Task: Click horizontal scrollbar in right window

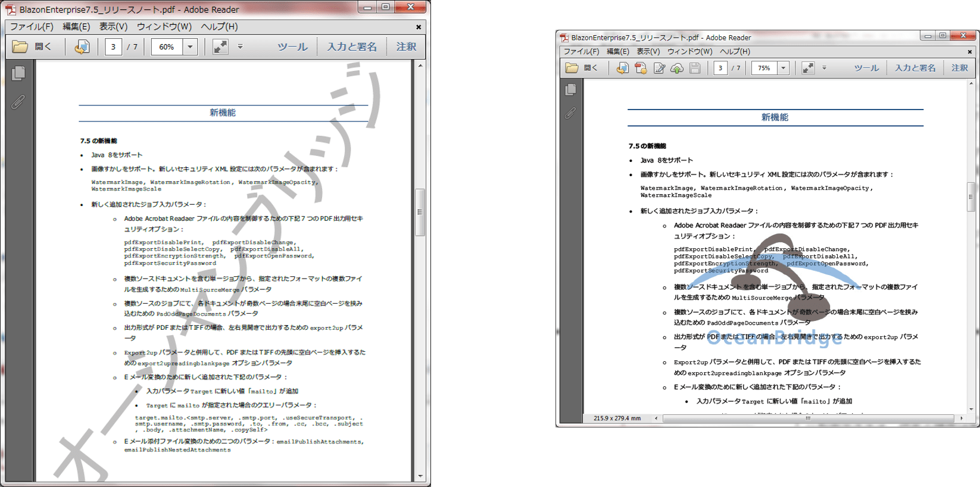Action: pyautogui.click(x=808, y=419)
